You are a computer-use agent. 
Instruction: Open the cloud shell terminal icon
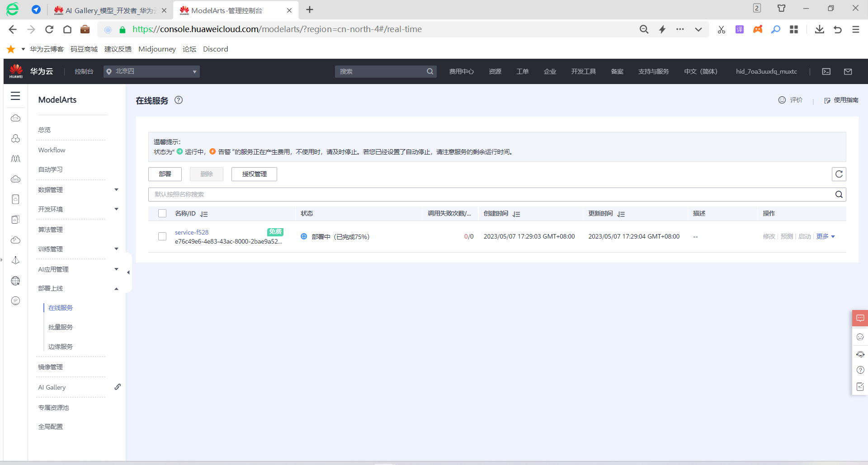[826, 71]
